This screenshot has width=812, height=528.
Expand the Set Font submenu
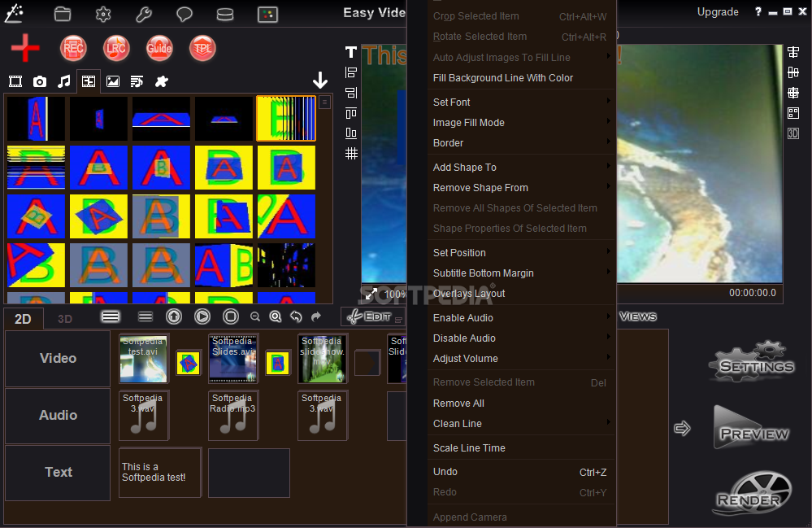tap(452, 102)
